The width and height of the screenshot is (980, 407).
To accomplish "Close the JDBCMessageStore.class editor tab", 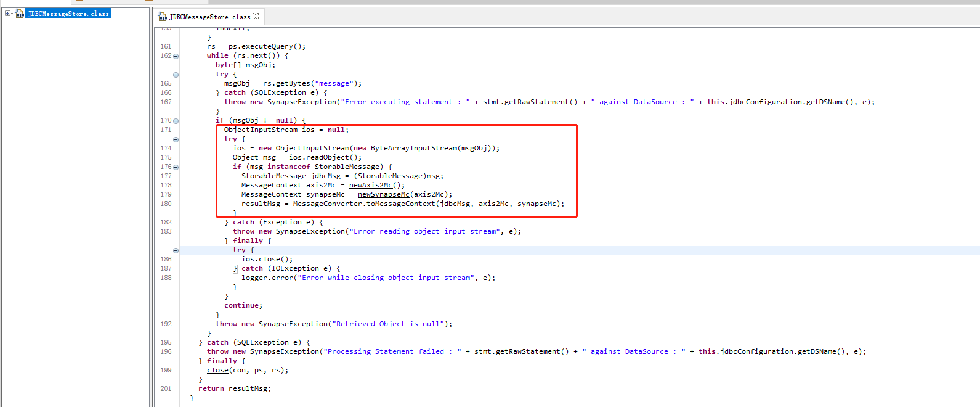I will 256,17.
